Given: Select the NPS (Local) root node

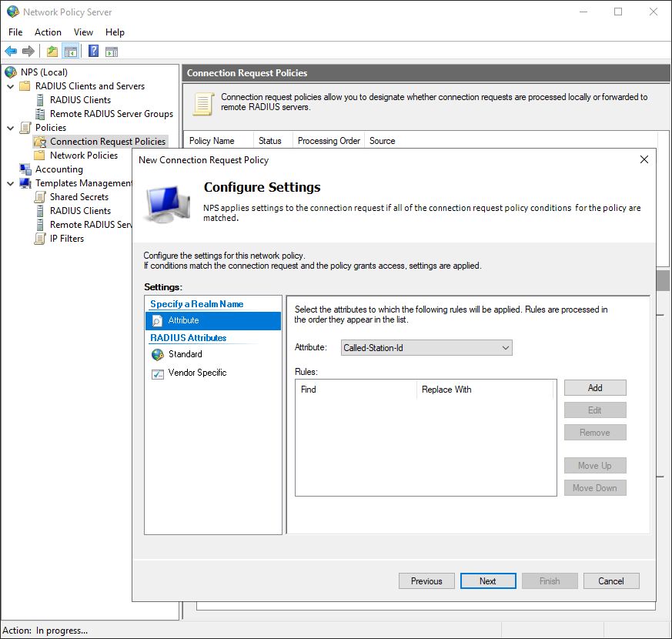Looking at the screenshot, I should coord(44,72).
